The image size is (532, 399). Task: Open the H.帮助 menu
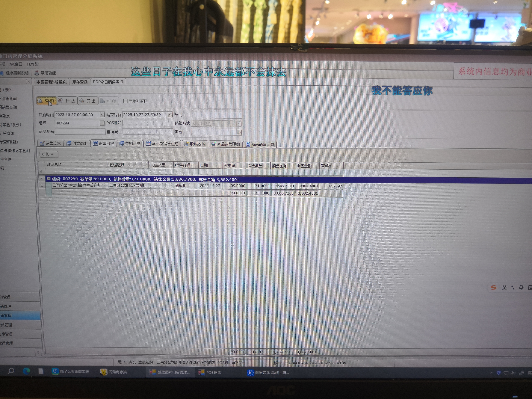[x=33, y=64]
